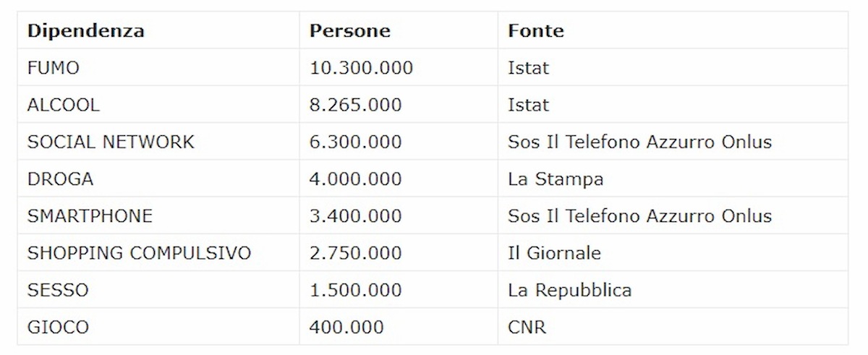The image size is (868, 355).
Task: Click the Fonte column header
Action: coord(535,31)
